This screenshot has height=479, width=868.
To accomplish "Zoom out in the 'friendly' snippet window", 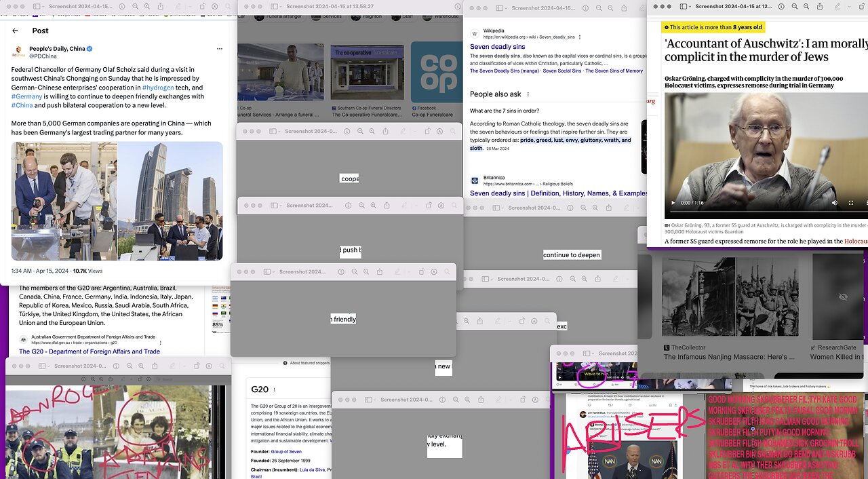I will coord(354,271).
